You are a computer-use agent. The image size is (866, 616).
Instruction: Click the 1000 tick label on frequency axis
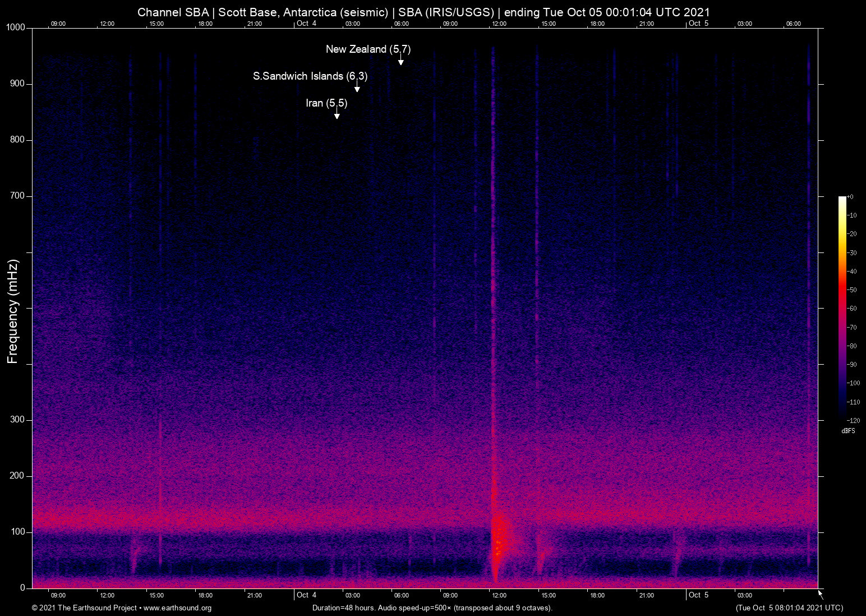[15, 27]
